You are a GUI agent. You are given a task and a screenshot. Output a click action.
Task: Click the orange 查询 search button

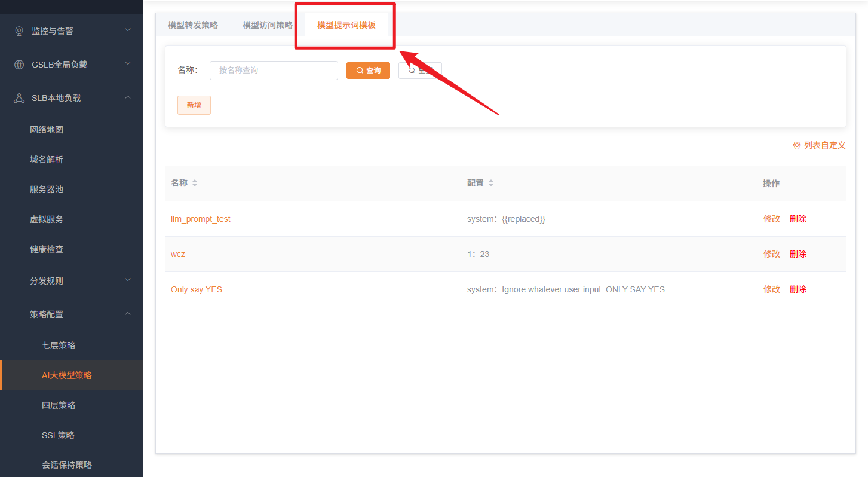368,71
